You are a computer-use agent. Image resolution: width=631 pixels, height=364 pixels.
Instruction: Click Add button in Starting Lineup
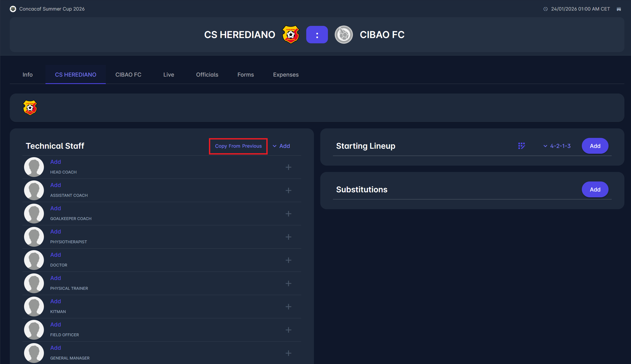[595, 146]
